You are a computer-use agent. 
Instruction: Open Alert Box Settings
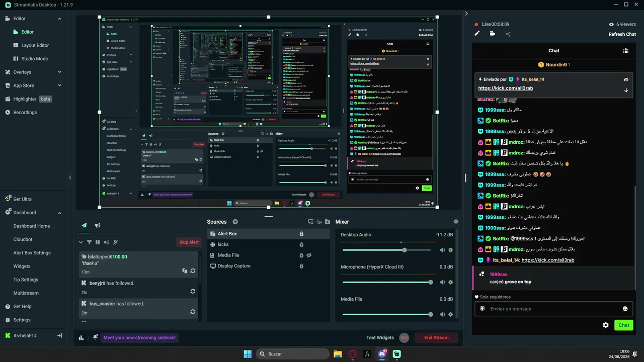[x=32, y=253]
